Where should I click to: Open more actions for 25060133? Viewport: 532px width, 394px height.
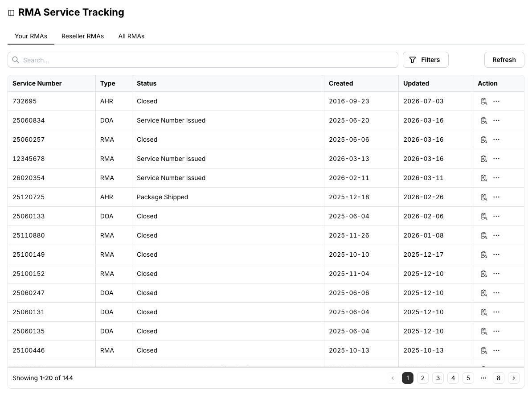point(496,216)
